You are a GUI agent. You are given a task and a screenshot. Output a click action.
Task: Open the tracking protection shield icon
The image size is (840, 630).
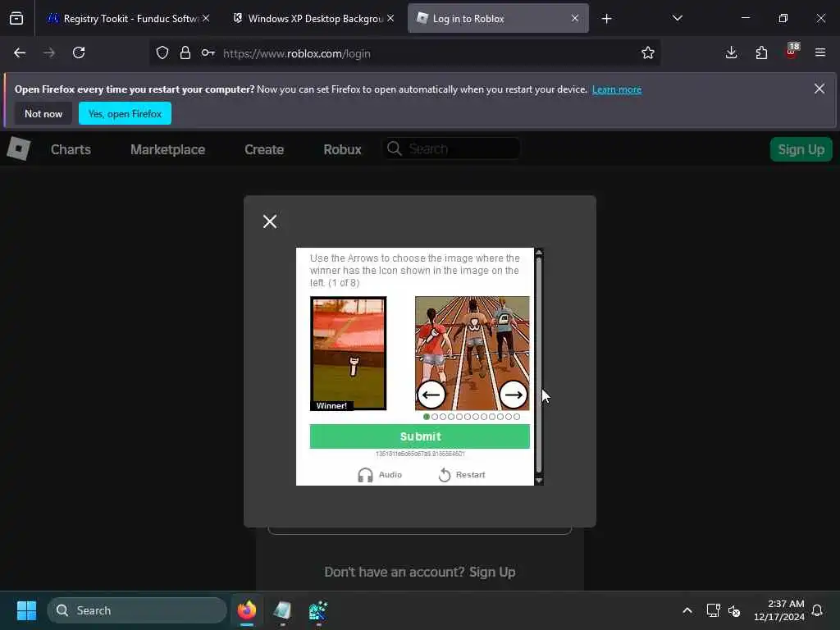coord(162,52)
